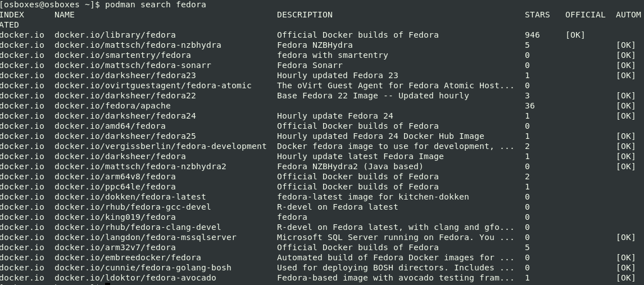The image size is (644, 285).
Task: Click the DESCRIPTION column header
Action: tap(305, 15)
